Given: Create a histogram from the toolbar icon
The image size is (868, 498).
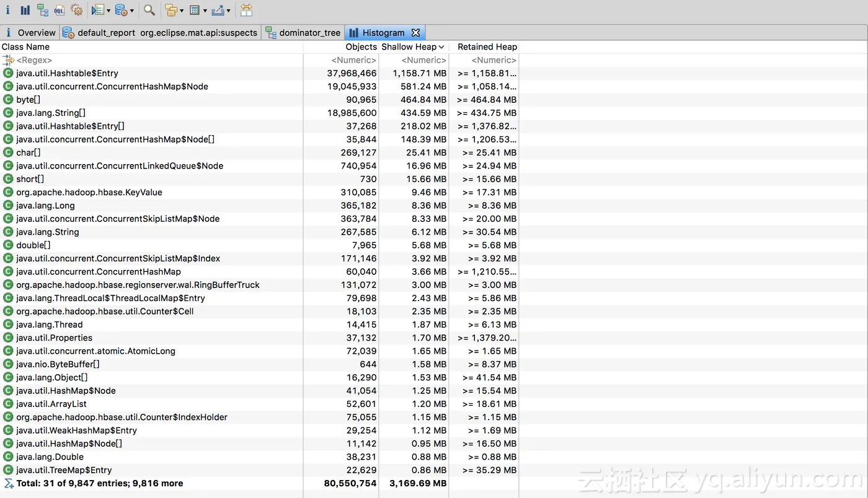Looking at the screenshot, I should pos(25,10).
